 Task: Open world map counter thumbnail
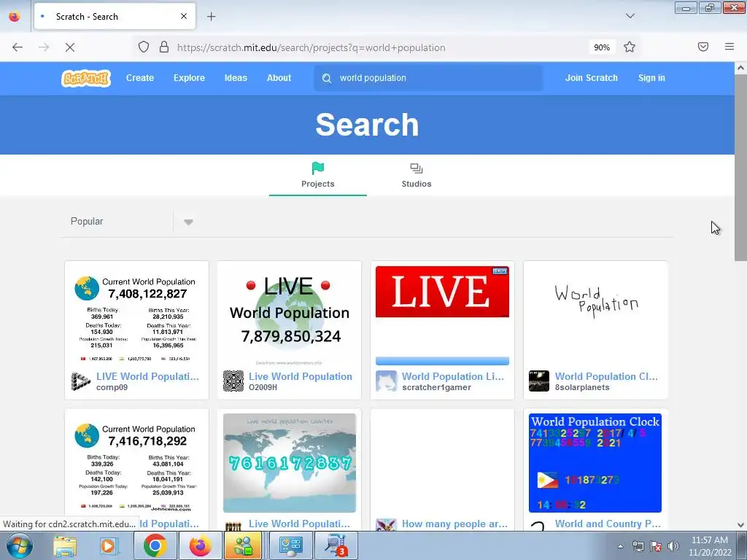point(290,463)
